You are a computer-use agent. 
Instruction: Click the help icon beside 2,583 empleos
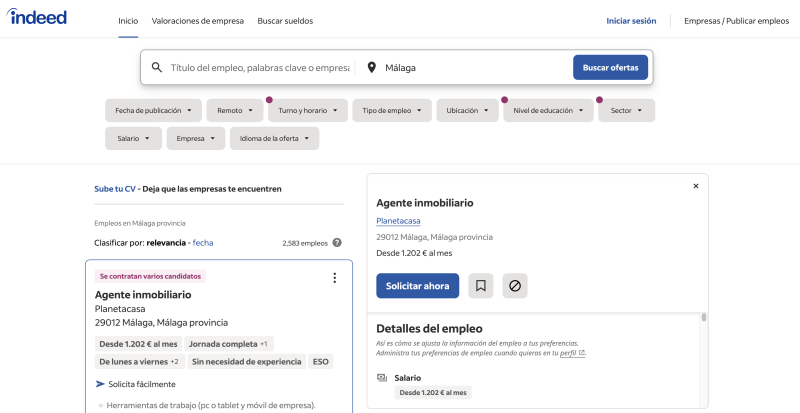point(337,242)
